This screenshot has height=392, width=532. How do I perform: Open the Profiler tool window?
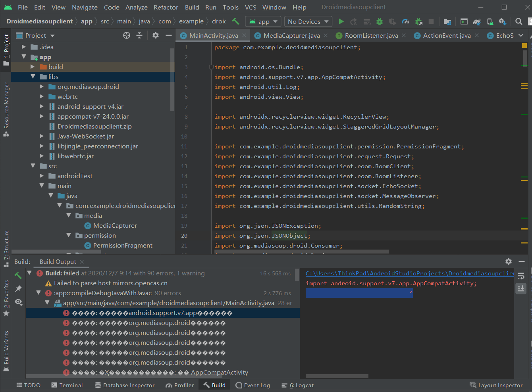pos(180,385)
